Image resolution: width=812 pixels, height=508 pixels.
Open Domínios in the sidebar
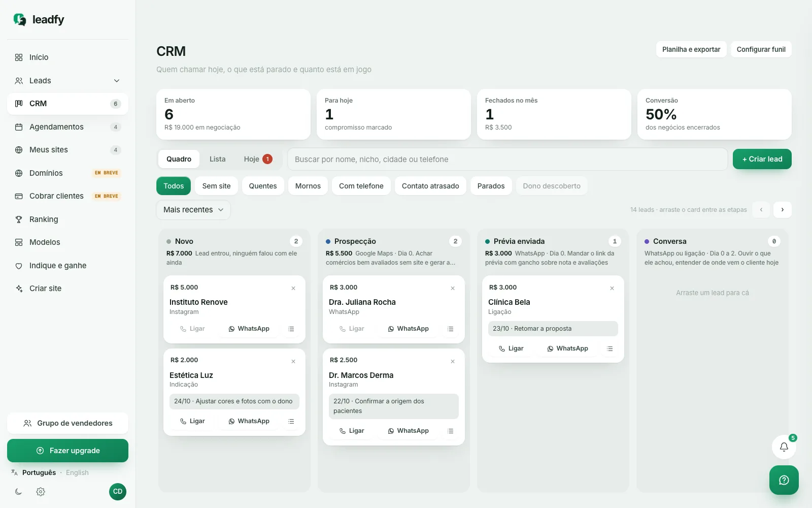67,173
